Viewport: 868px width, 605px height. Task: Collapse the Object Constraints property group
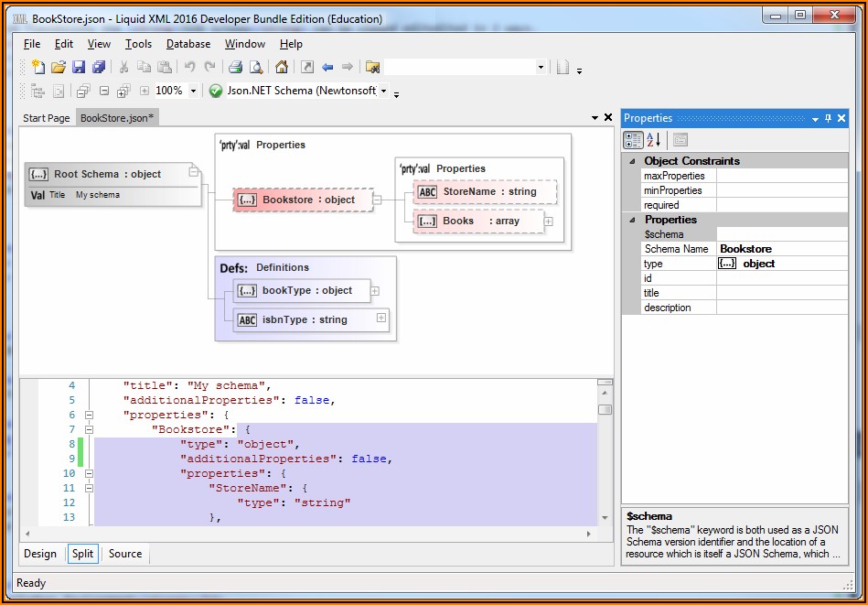(x=631, y=161)
